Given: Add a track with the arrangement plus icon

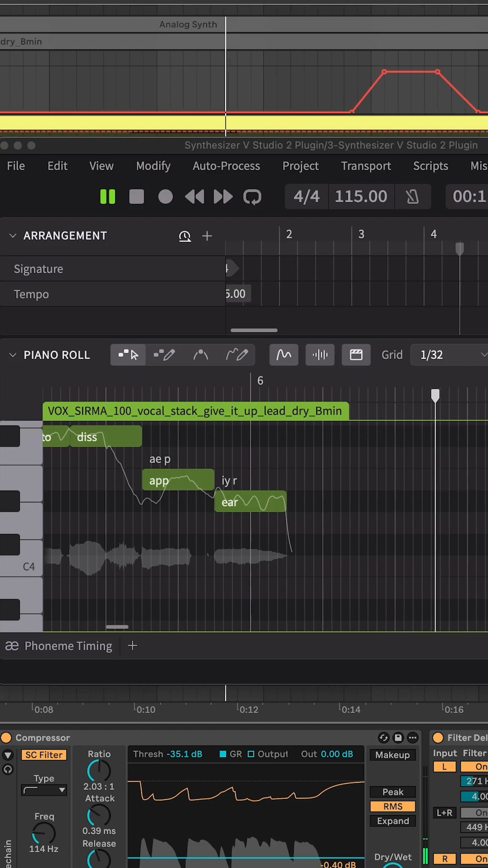Looking at the screenshot, I should pos(207,236).
